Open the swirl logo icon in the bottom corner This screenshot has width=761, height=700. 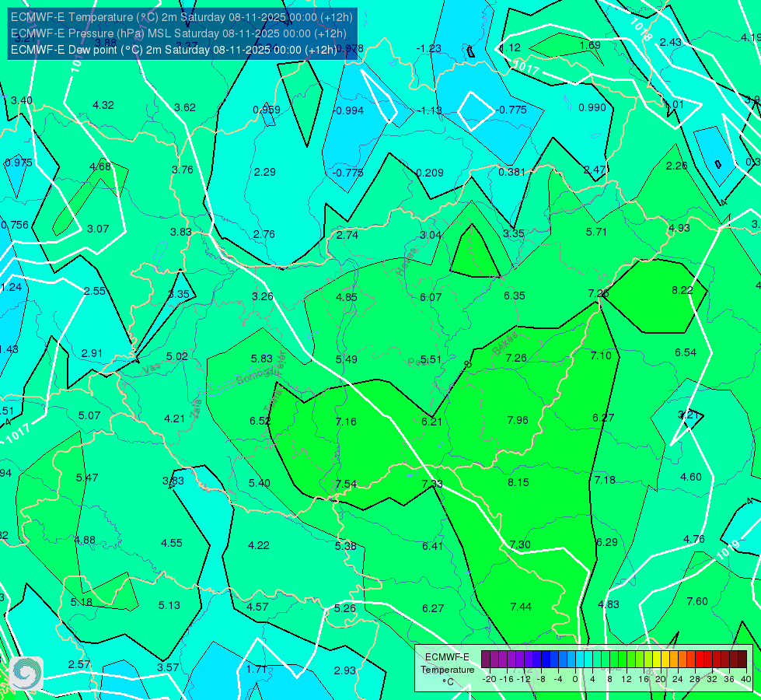pos(26,674)
